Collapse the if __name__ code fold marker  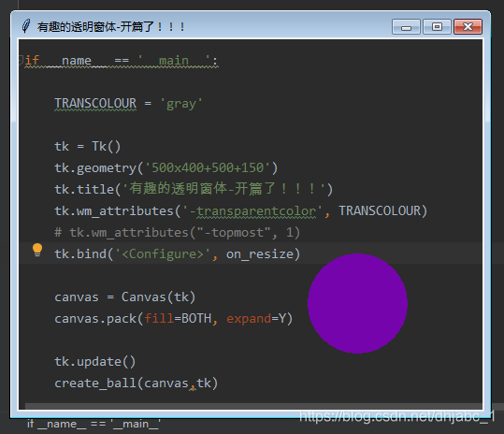tap(21, 60)
